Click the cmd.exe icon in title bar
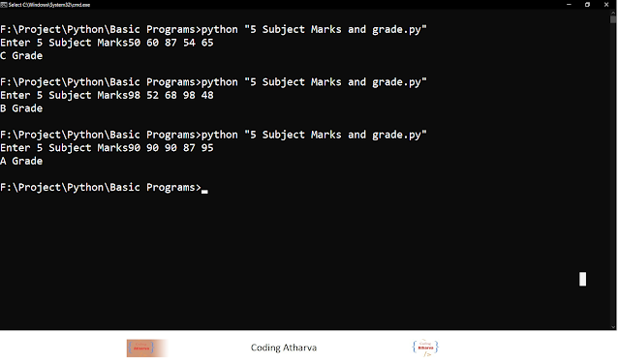The height and width of the screenshot is (364, 620). [4, 5]
